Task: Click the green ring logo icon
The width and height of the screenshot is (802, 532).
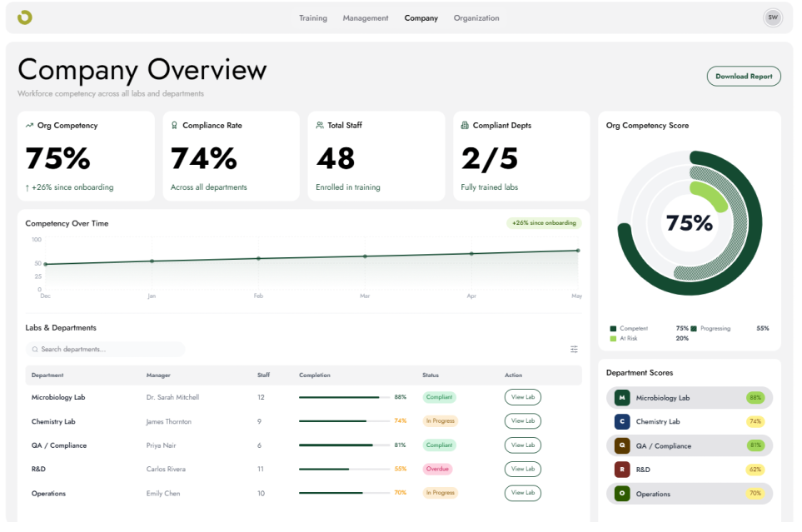Action: point(24,17)
